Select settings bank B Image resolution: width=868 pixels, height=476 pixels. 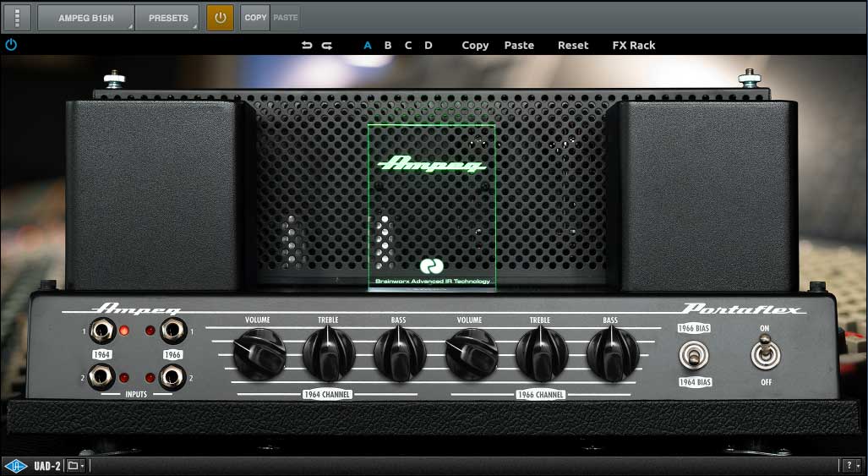point(388,46)
